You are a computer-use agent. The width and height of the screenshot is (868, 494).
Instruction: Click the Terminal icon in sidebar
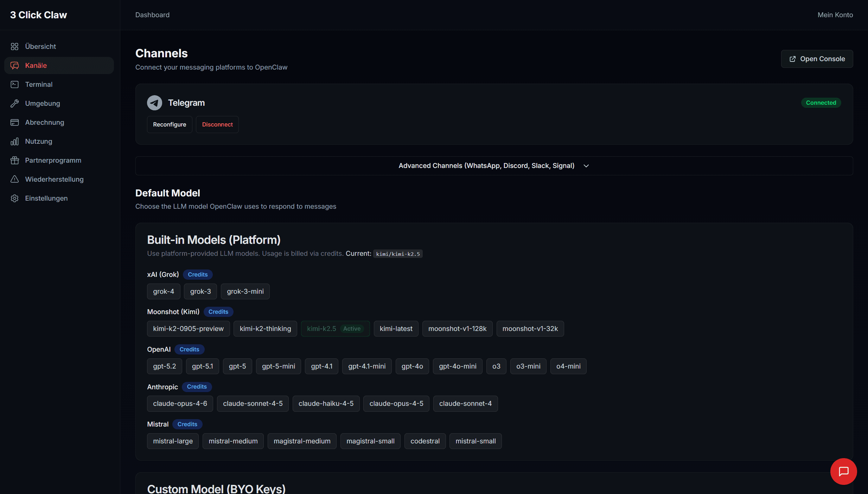(14, 84)
